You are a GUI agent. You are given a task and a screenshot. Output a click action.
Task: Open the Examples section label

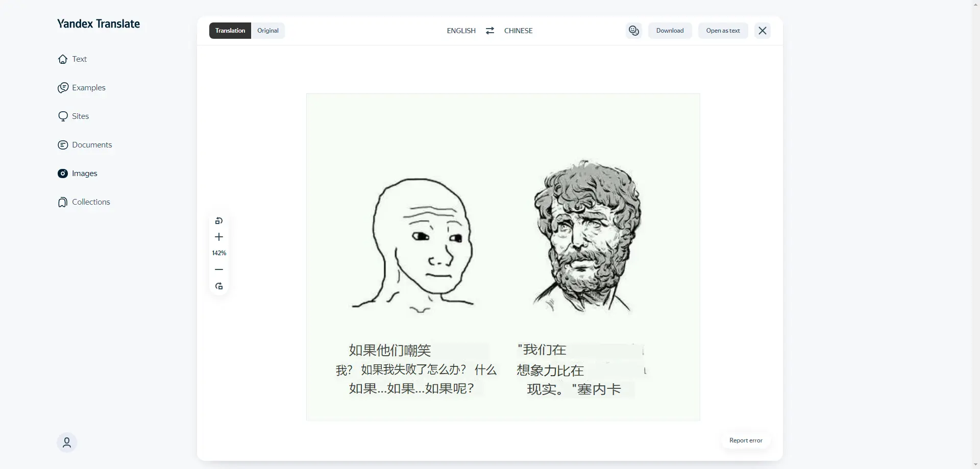coord(89,88)
